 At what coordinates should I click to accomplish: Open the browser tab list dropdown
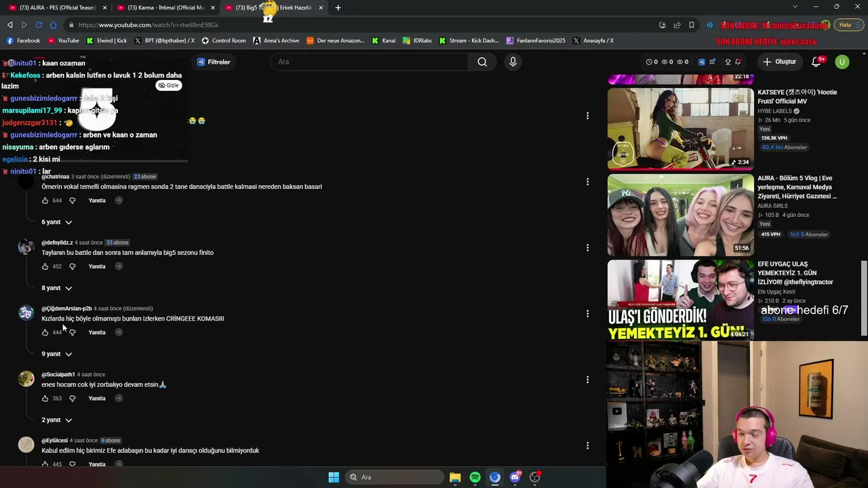[795, 7]
